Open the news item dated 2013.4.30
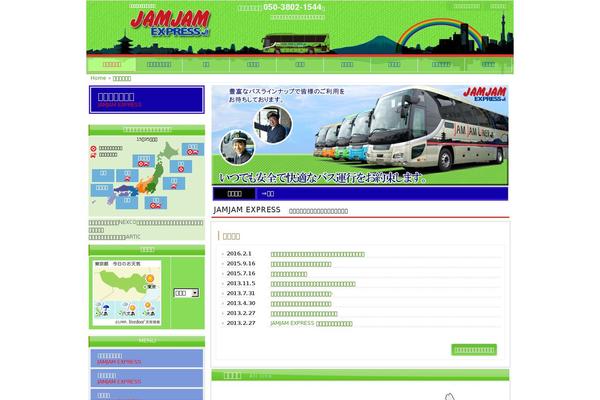The height and width of the screenshot is (400, 600). (301, 304)
